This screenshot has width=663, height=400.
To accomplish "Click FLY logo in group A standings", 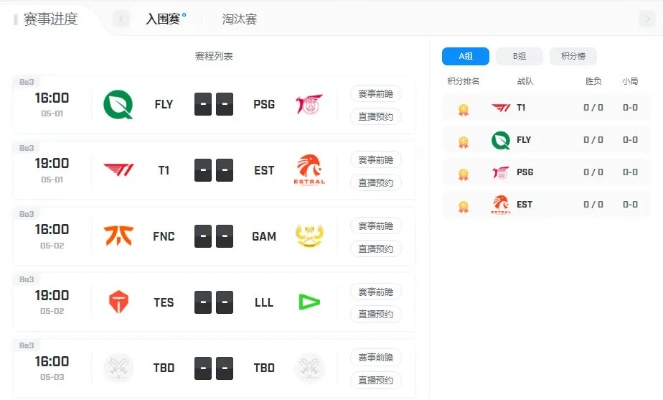I will pyautogui.click(x=501, y=140).
